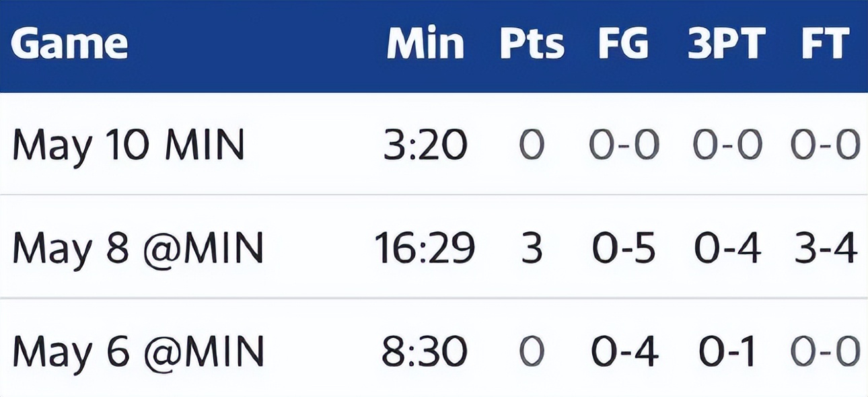Image resolution: width=868 pixels, height=397 pixels.
Task: Click the Game column header
Action: [x=69, y=44]
